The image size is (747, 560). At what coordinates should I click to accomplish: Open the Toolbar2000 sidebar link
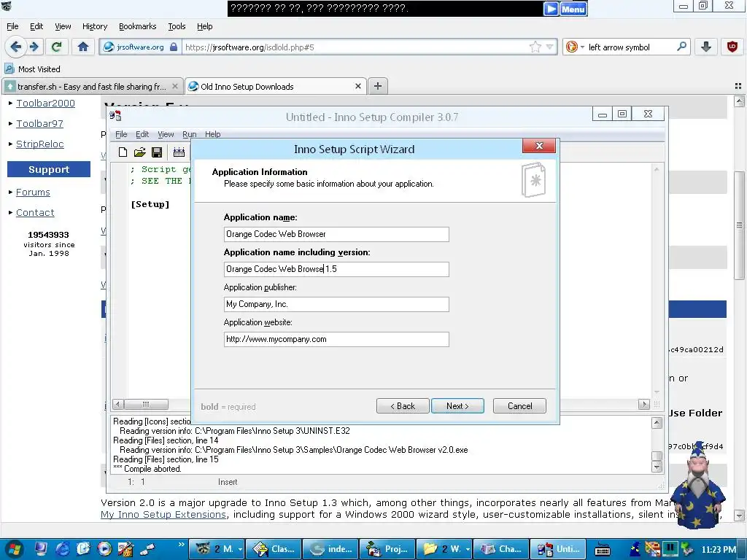(45, 104)
